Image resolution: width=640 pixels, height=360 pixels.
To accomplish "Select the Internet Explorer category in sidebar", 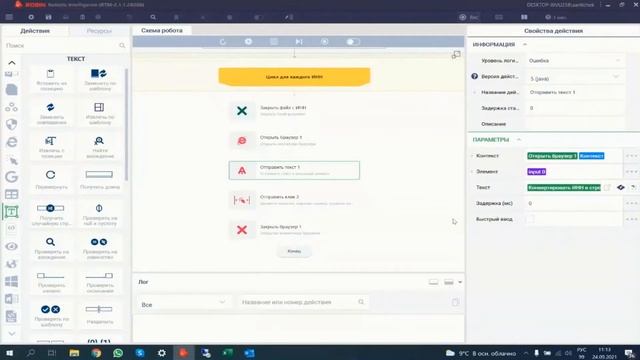I will pos(11,142).
